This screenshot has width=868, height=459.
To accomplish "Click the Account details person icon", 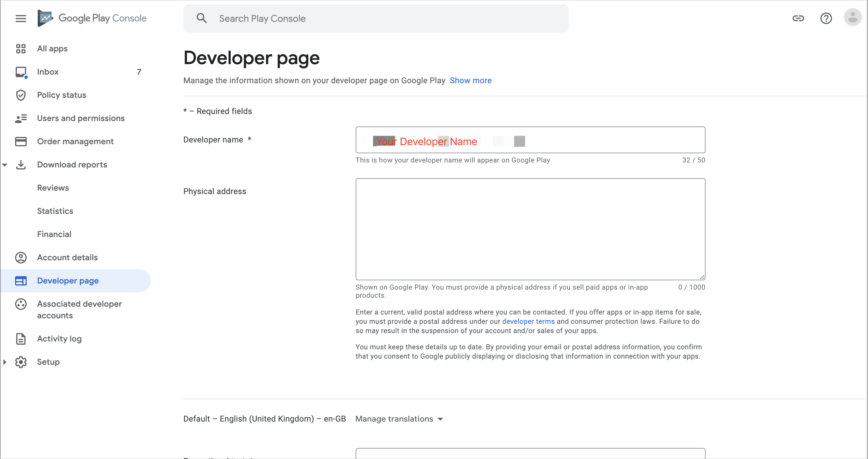I will click(x=21, y=257).
